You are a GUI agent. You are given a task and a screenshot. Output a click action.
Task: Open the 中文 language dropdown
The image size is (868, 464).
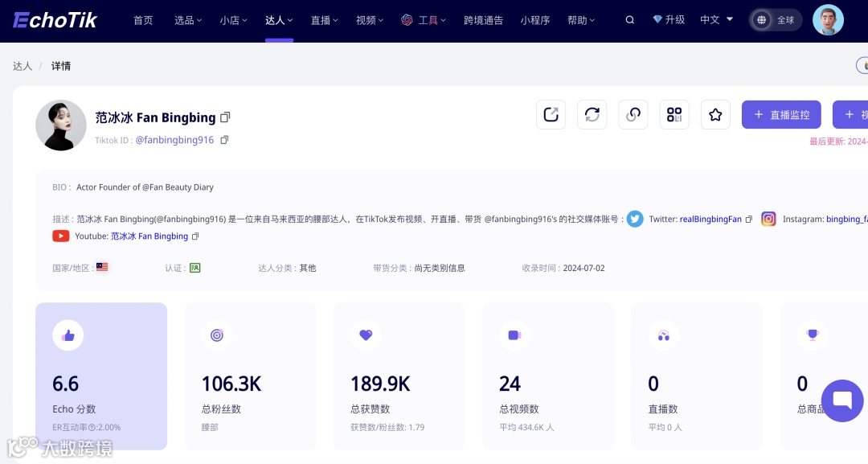tap(716, 19)
